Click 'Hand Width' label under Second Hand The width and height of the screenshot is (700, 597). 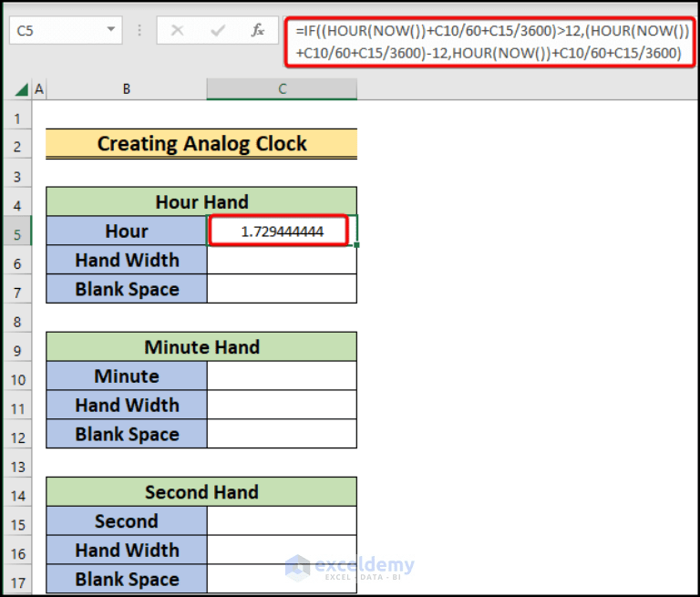coord(127,551)
